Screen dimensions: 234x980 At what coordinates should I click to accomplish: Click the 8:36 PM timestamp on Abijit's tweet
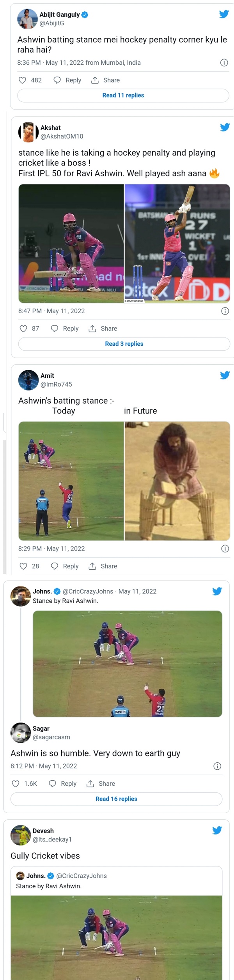click(29, 63)
